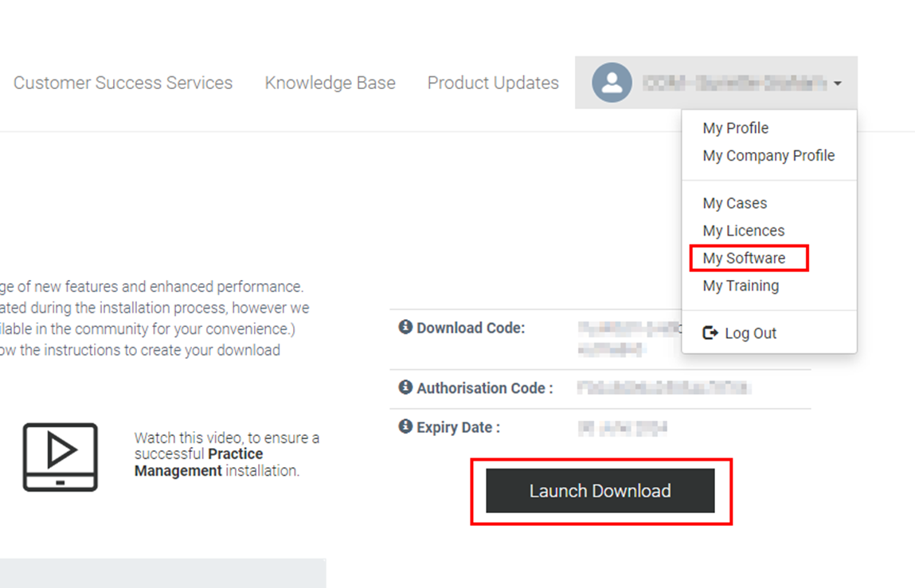Click the user avatar icon

612,83
